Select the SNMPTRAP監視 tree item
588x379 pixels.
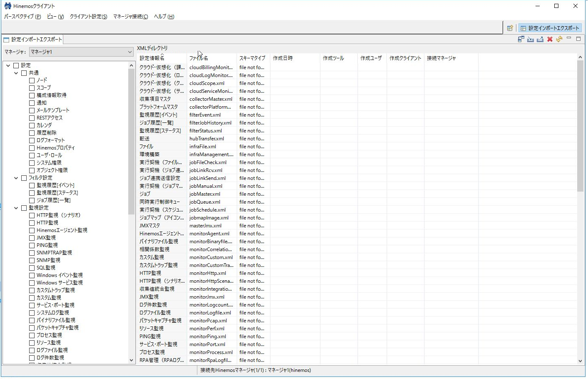point(54,253)
